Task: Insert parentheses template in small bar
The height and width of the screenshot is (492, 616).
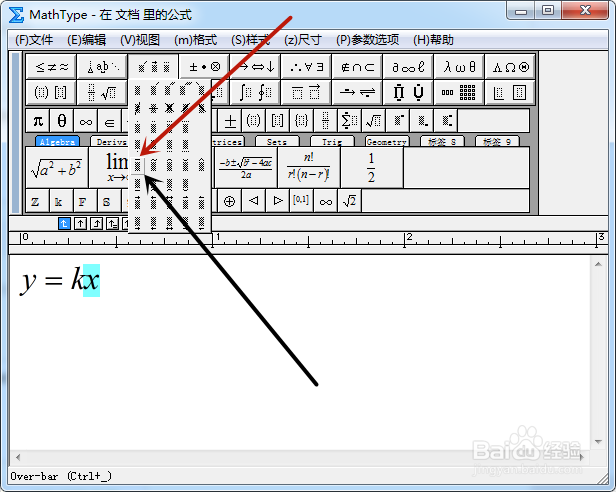Action: click(253, 121)
